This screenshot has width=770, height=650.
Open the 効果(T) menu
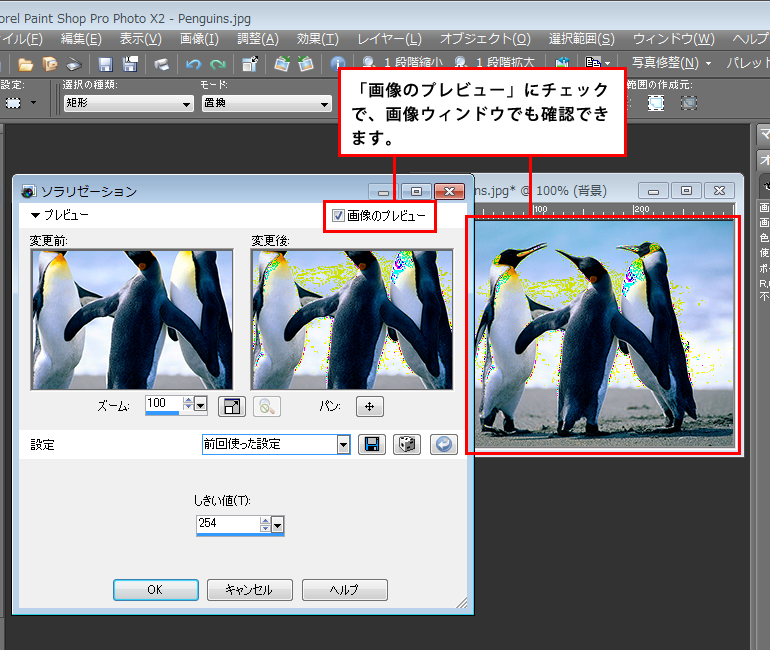[x=317, y=39]
